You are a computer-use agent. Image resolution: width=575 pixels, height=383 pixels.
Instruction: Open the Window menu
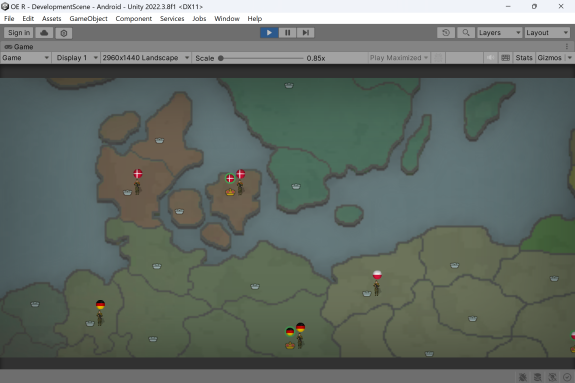(x=227, y=19)
